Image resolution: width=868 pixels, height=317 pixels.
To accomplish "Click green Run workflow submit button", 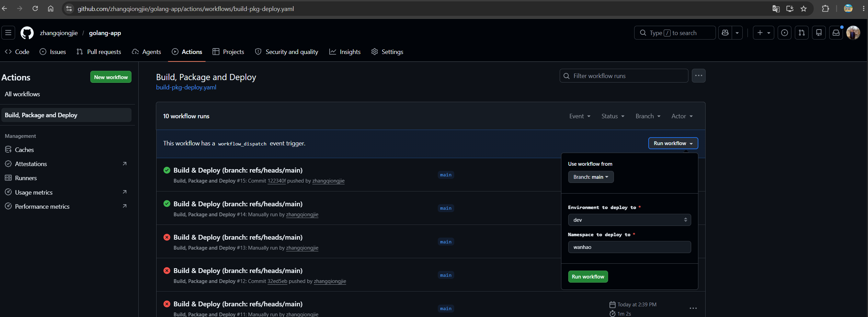I will (588, 277).
